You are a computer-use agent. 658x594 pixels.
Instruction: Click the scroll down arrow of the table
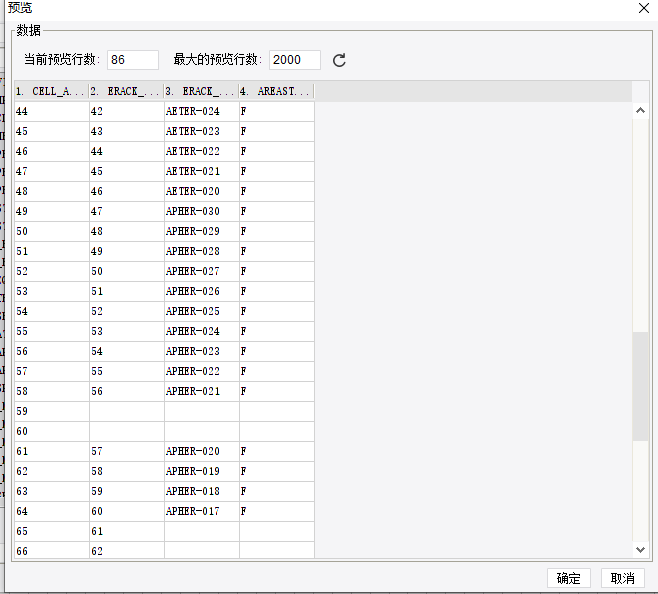(640, 550)
